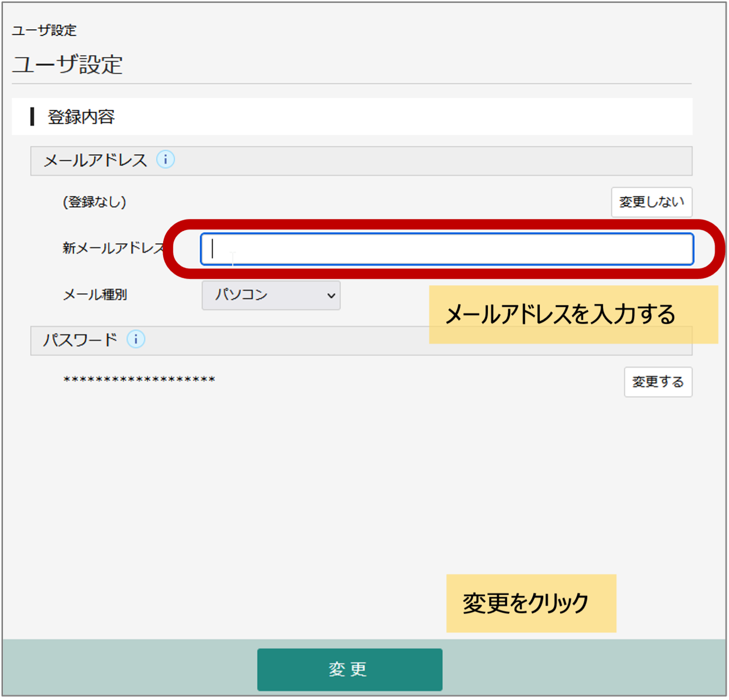Click the ユーザ設定 breadcrumb at top

click(44, 30)
